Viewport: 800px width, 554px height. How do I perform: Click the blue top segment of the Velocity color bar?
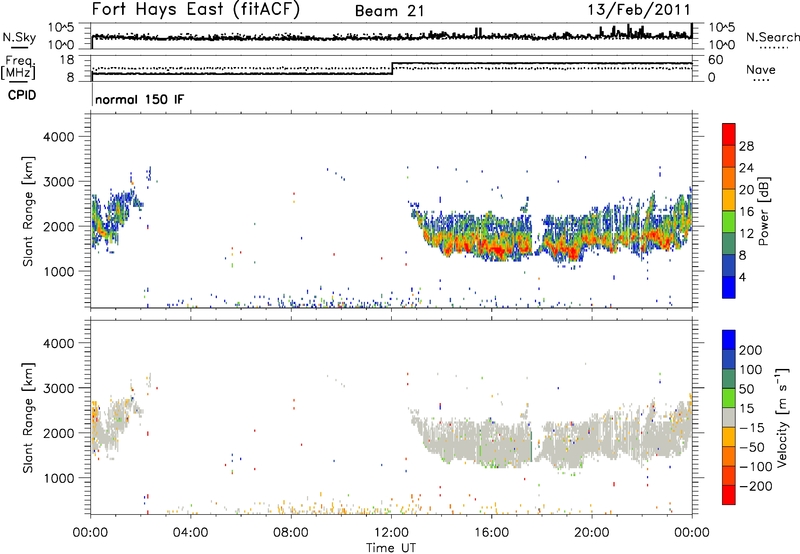(x=729, y=340)
